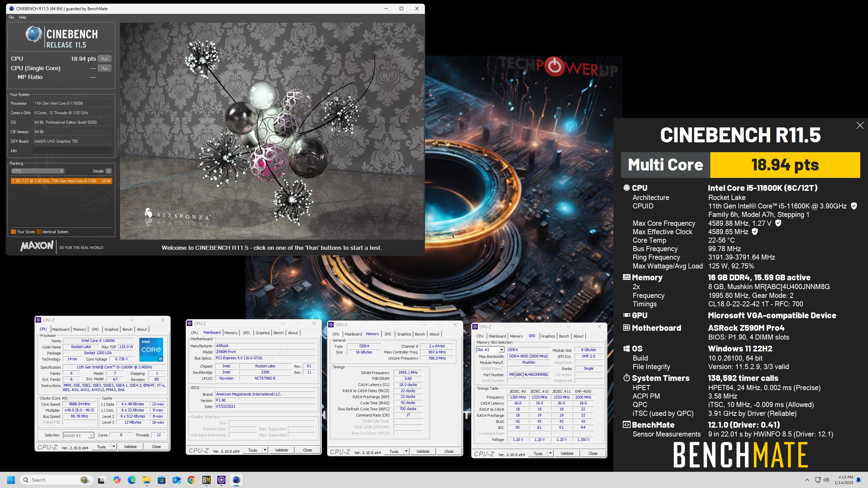Click the Part Number MR[ABC]4U400JNNM8G field

[529, 374]
